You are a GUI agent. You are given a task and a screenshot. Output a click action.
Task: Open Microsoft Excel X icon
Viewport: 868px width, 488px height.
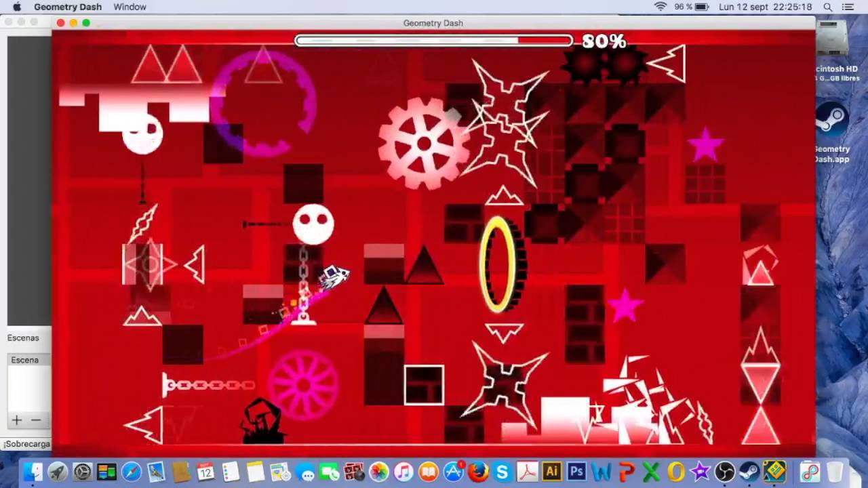pos(651,472)
